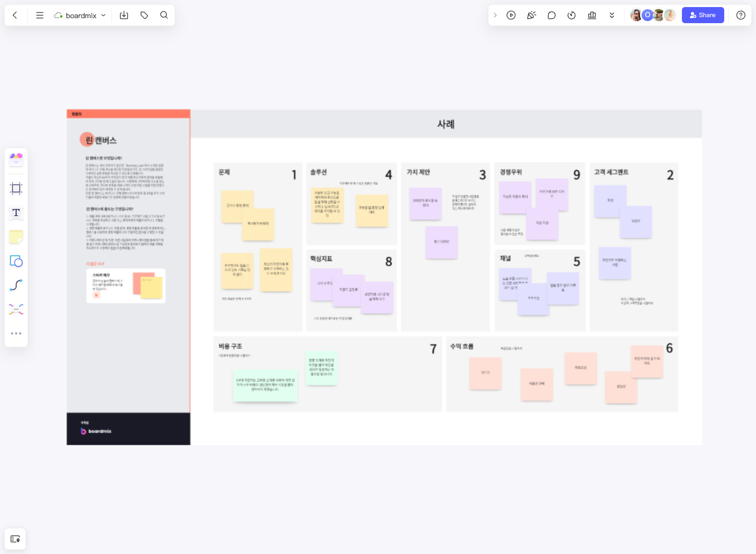Select the Connector line tool
The image size is (756, 554).
click(x=16, y=285)
